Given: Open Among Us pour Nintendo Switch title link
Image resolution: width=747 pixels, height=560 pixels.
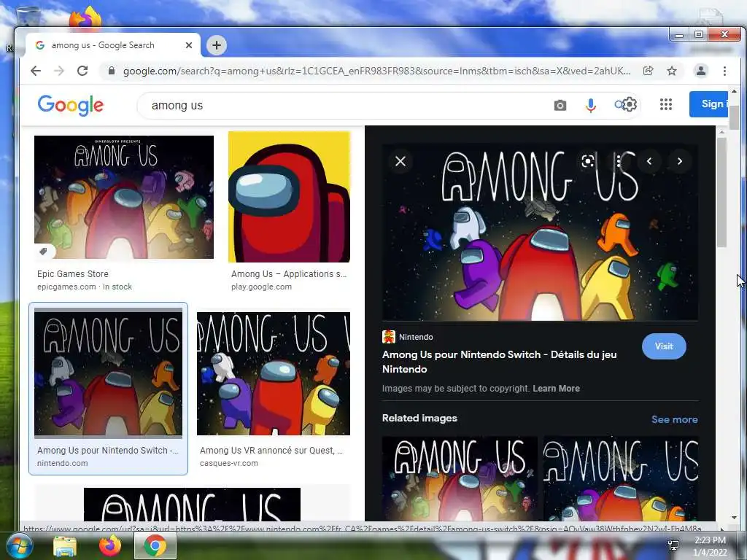Looking at the screenshot, I should point(499,362).
